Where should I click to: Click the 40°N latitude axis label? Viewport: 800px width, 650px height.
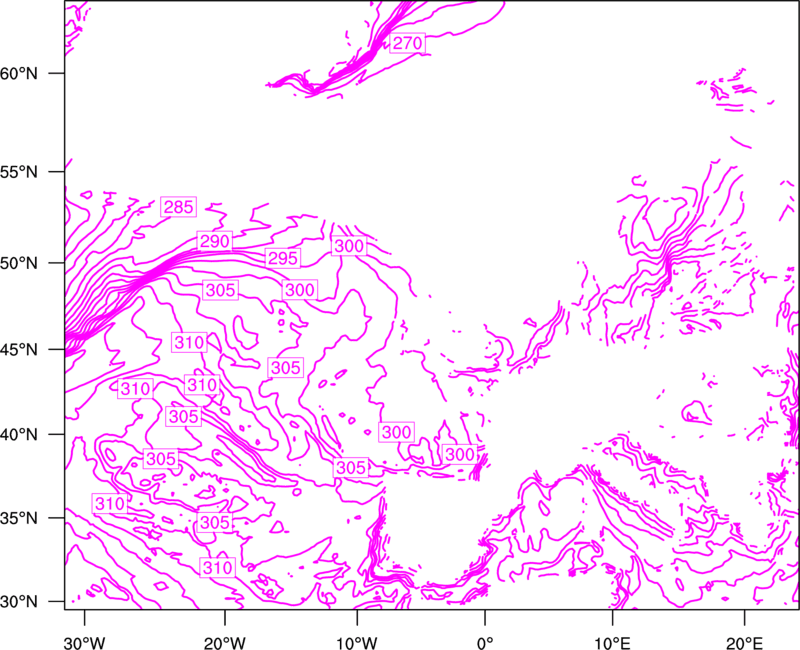click(19, 435)
